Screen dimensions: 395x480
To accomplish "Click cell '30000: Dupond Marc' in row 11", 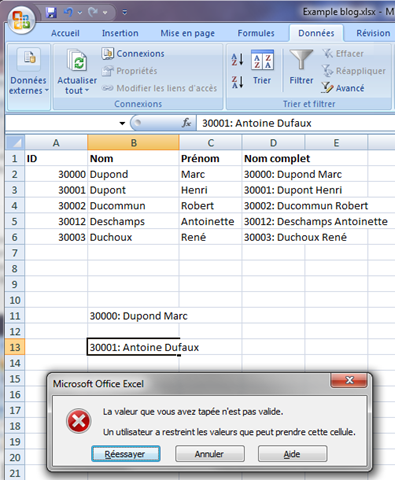I will 139,316.
